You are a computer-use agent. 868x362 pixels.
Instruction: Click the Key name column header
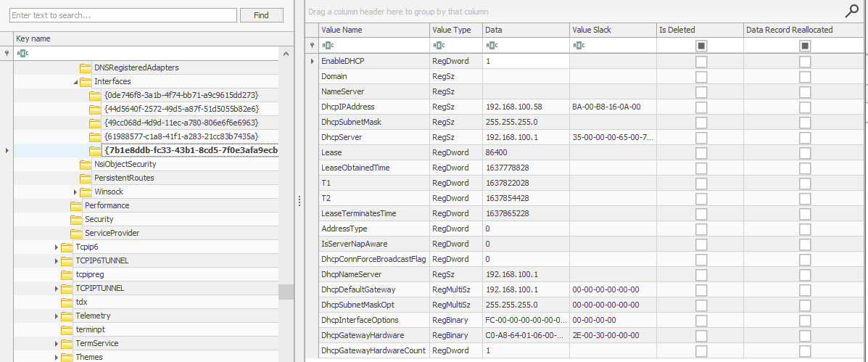point(154,38)
